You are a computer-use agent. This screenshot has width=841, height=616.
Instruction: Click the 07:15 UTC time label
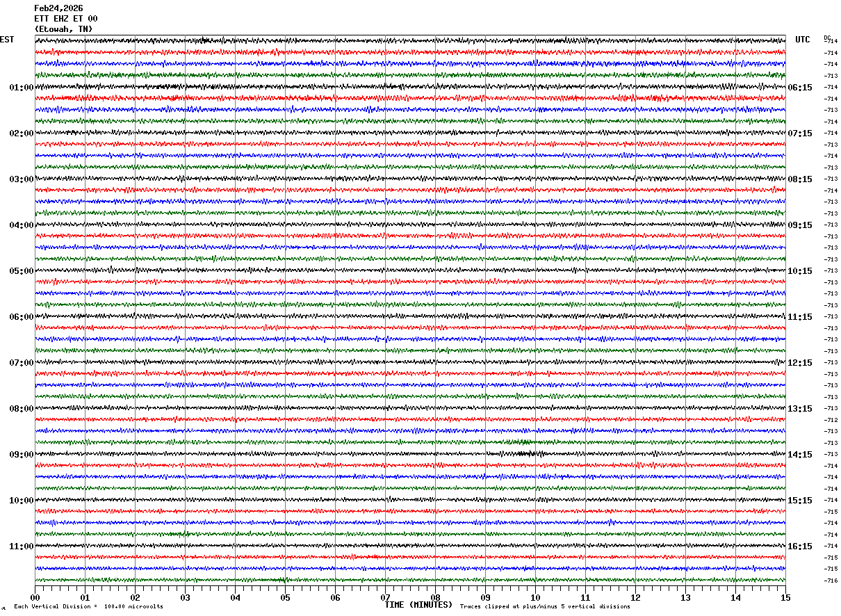[x=800, y=133]
